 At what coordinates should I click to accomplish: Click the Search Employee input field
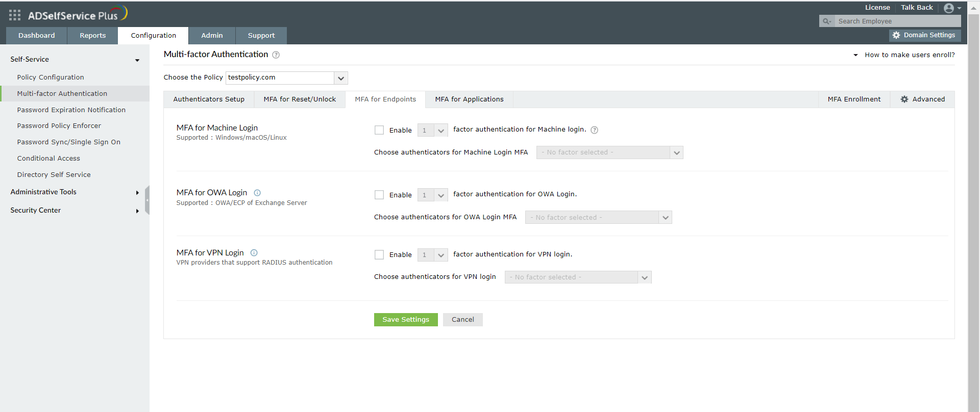coord(897,21)
